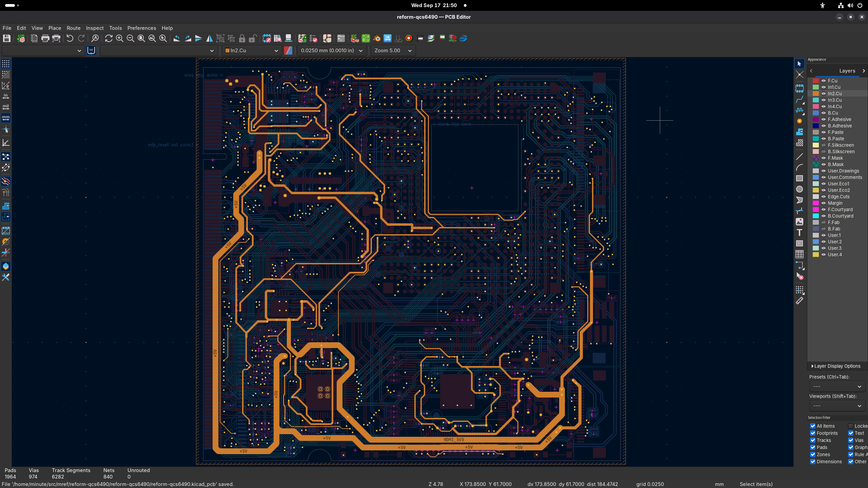Uncheck the Zones selection filter

[813, 454]
